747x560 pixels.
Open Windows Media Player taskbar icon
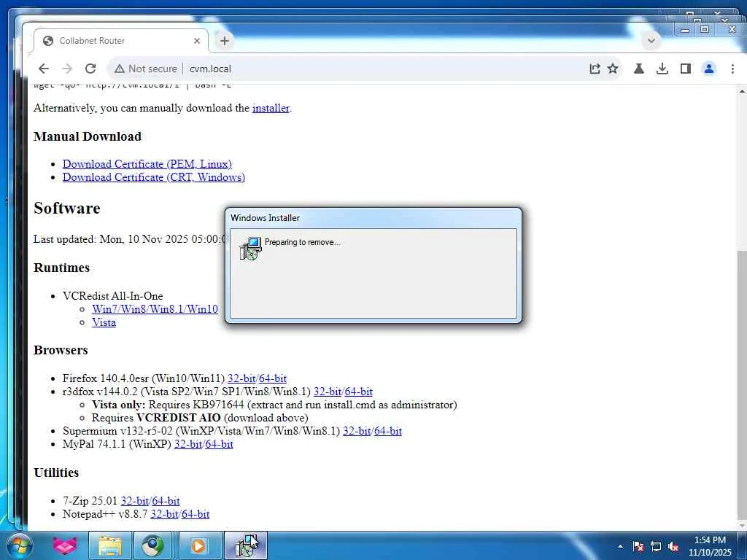click(198, 545)
